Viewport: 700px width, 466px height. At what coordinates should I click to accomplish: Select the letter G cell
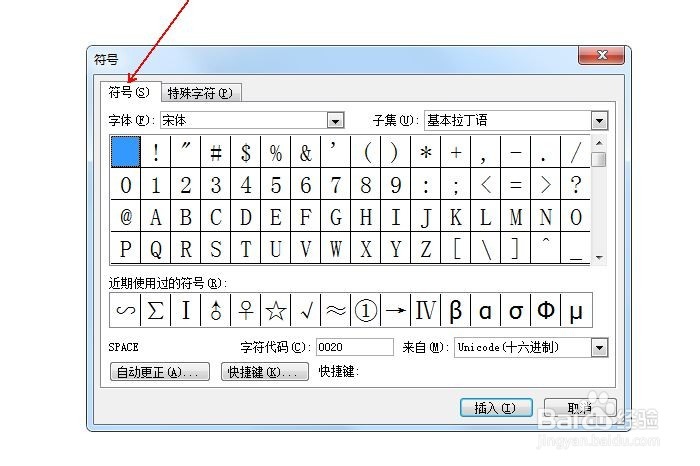pos(335,216)
